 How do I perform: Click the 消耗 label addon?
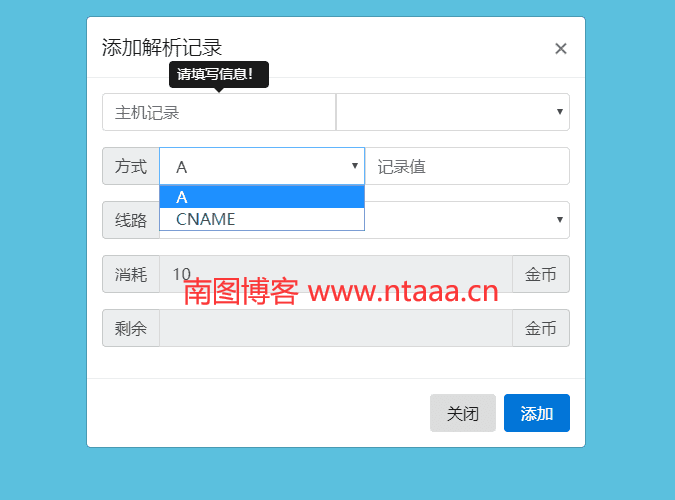point(131,274)
